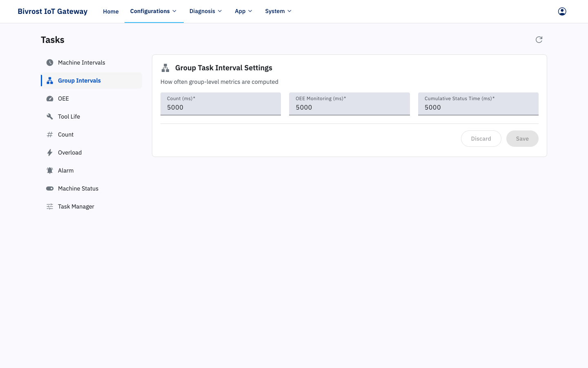Click the Count hash icon

pyautogui.click(x=50, y=135)
